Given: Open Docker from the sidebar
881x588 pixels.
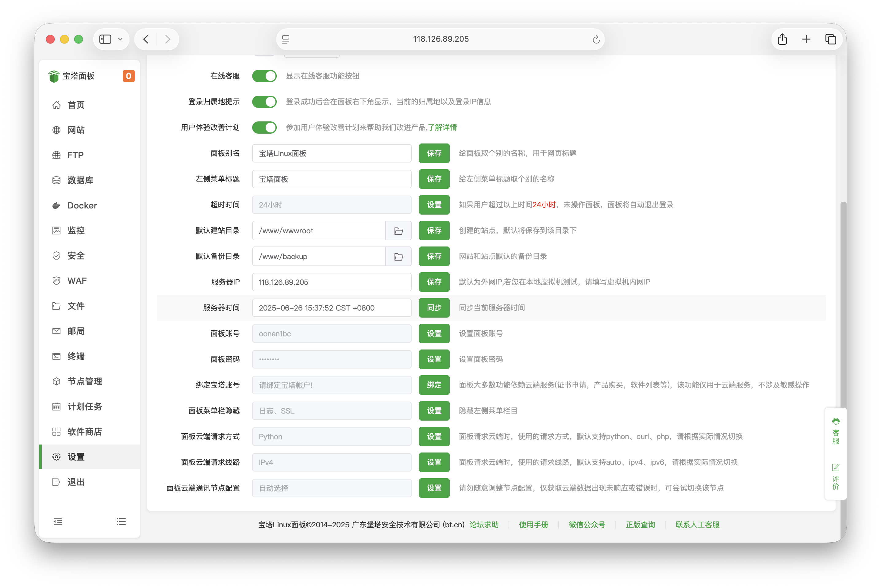Looking at the screenshot, I should pyautogui.click(x=82, y=205).
